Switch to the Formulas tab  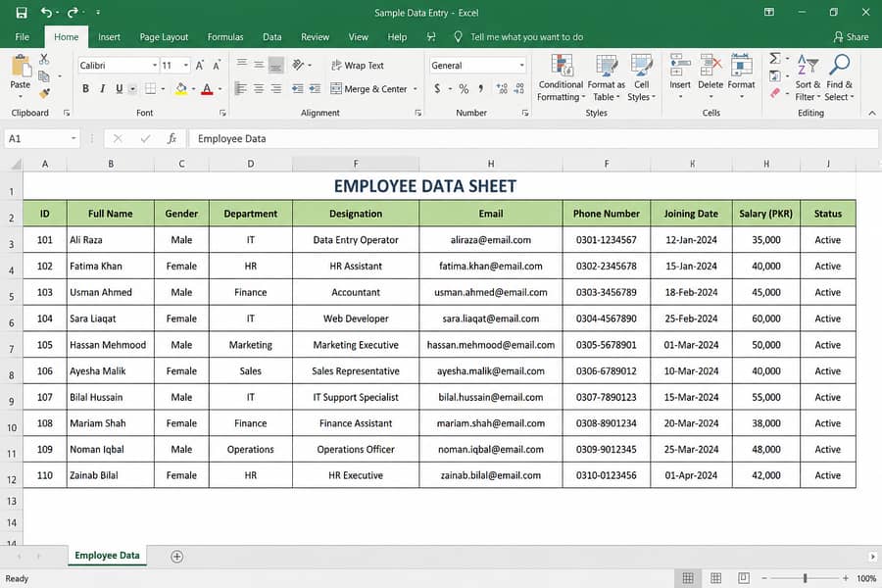point(225,37)
